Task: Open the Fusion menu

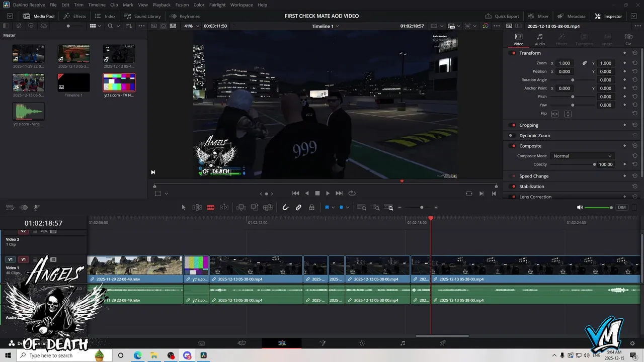Action: (x=182, y=5)
